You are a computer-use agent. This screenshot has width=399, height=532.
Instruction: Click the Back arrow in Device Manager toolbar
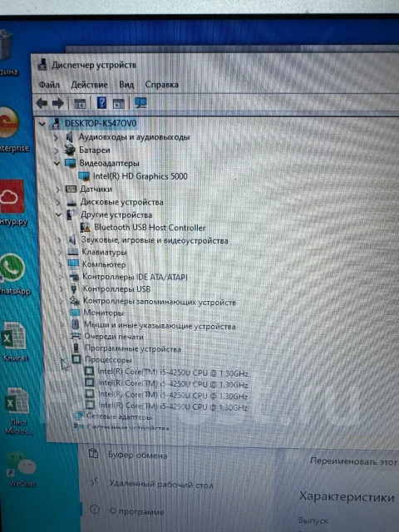[42, 103]
